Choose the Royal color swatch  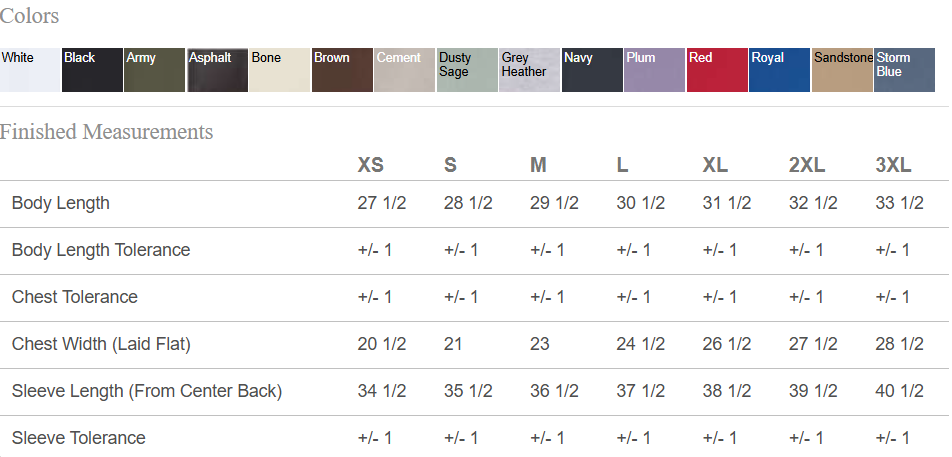pyautogui.click(x=779, y=70)
